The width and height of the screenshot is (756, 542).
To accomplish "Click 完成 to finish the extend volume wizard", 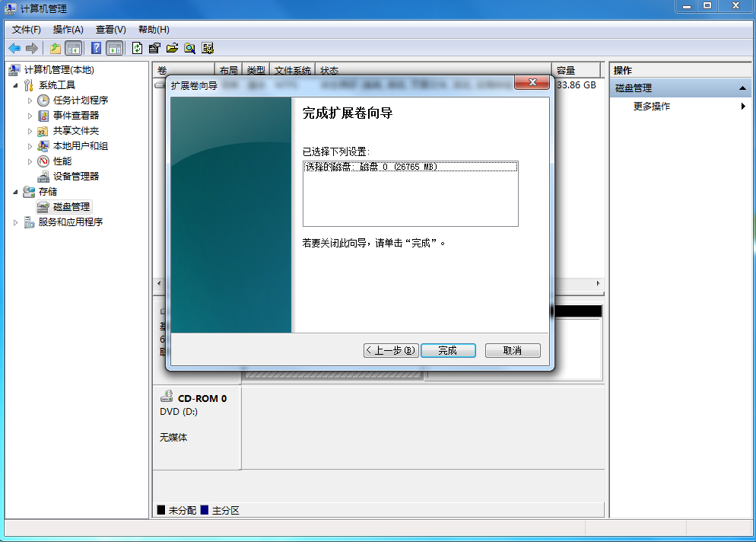I will pos(448,350).
